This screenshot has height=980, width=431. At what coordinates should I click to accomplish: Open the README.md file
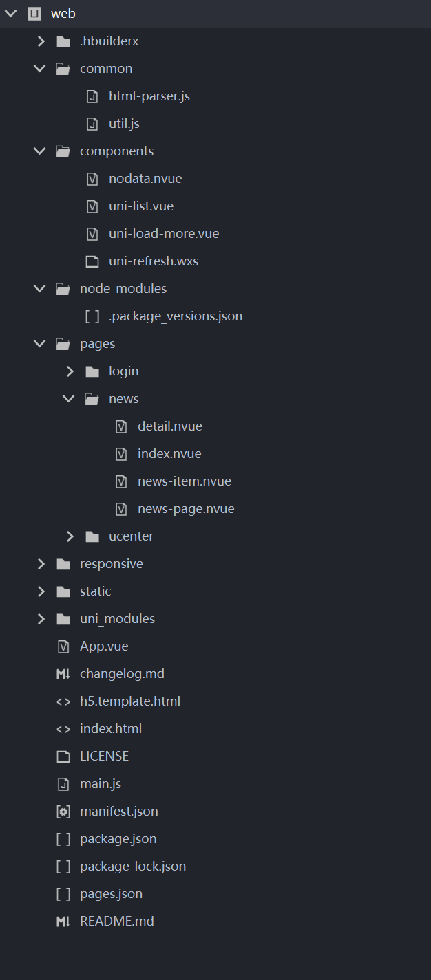(116, 922)
